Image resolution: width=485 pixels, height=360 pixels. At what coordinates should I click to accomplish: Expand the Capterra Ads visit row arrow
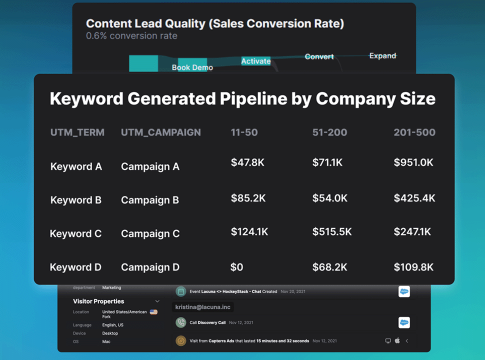click(407, 341)
